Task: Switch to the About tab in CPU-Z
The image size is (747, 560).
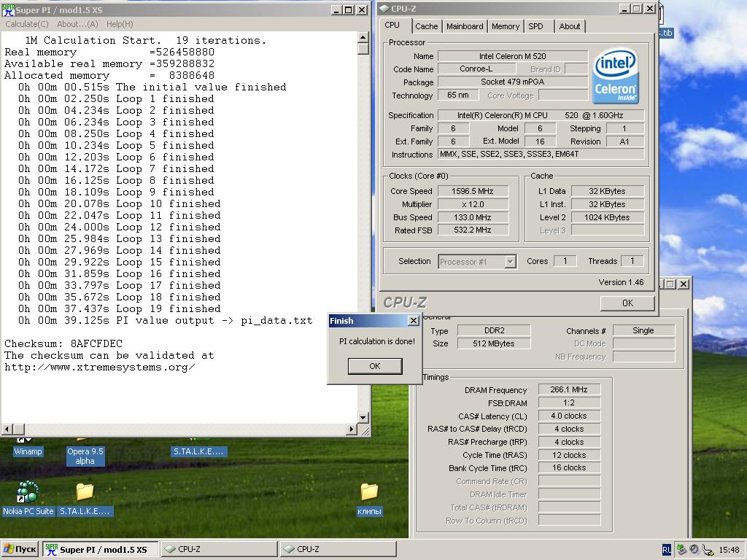Action: (x=570, y=26)
